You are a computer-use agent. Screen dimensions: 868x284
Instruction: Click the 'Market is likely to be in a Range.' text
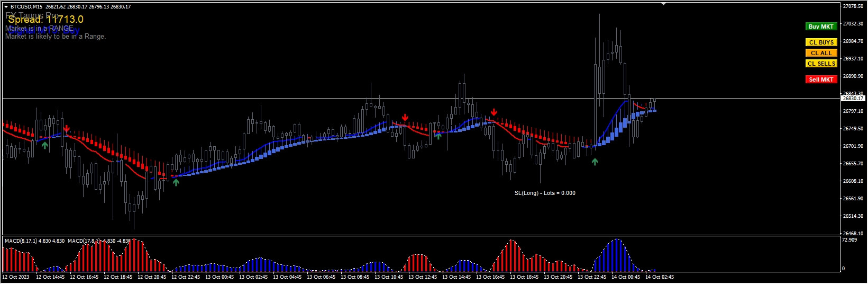pos(56,37)
